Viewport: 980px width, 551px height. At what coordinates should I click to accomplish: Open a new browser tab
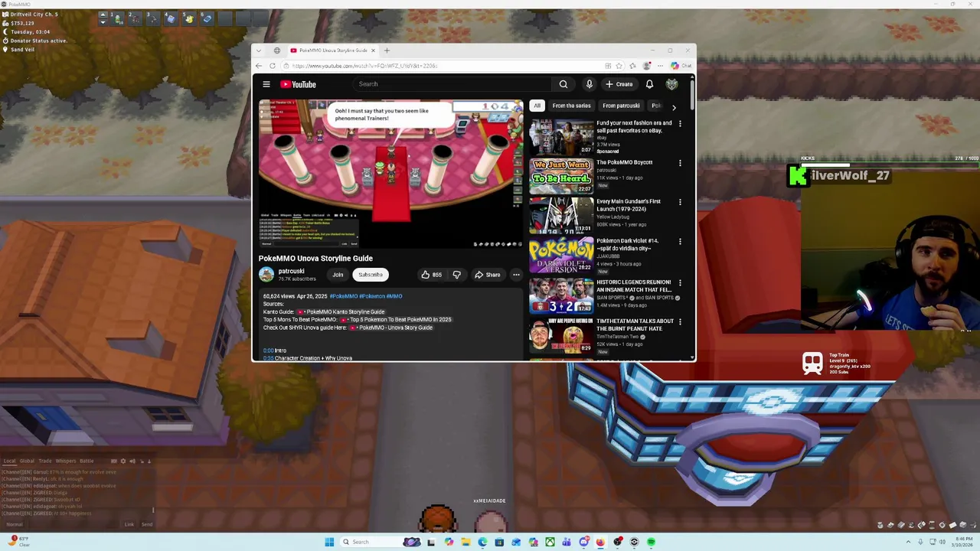point(387,51)
